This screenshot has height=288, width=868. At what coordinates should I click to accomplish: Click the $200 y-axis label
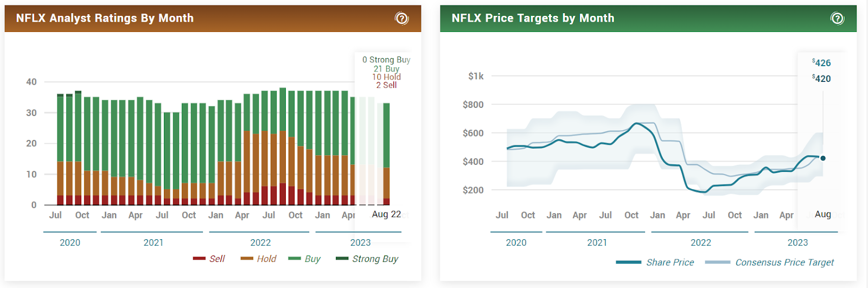(x=473, y=190)
